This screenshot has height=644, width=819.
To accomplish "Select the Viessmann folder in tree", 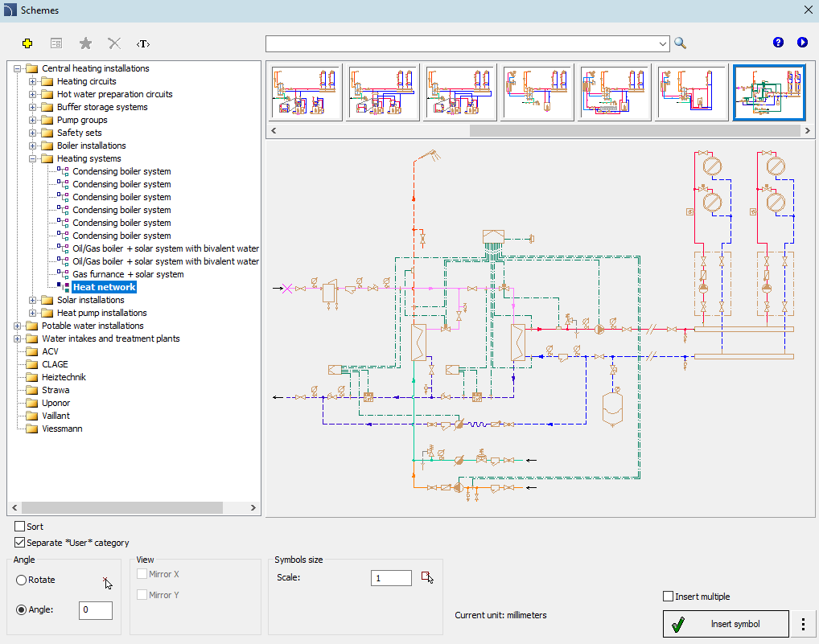I will pos(61,429).
